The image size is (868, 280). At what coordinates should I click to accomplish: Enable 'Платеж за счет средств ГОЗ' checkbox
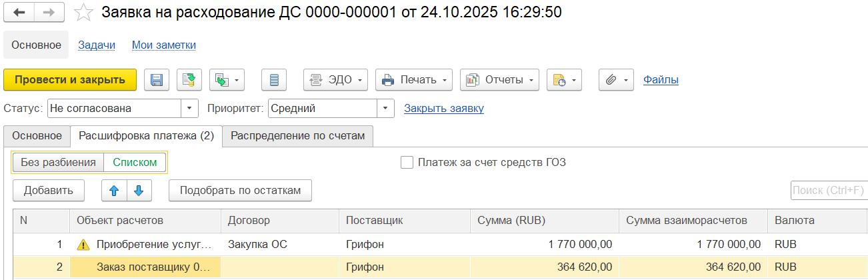pyautogui.click(x=407, y=162)
